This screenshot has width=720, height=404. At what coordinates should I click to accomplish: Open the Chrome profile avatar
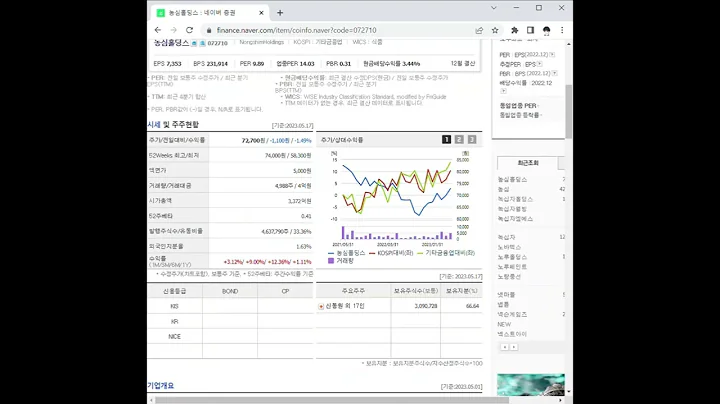coord(546,30)
